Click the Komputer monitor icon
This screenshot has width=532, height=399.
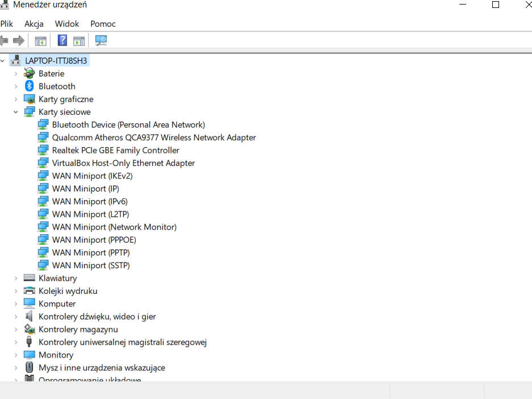(x=29, y=304)
